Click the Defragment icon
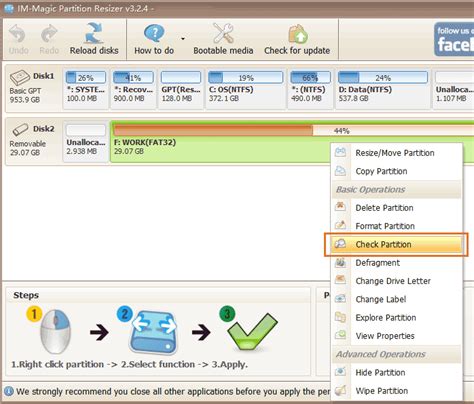Image resolution: width=474 pixels, height=404 pixels. click(340, 262)
